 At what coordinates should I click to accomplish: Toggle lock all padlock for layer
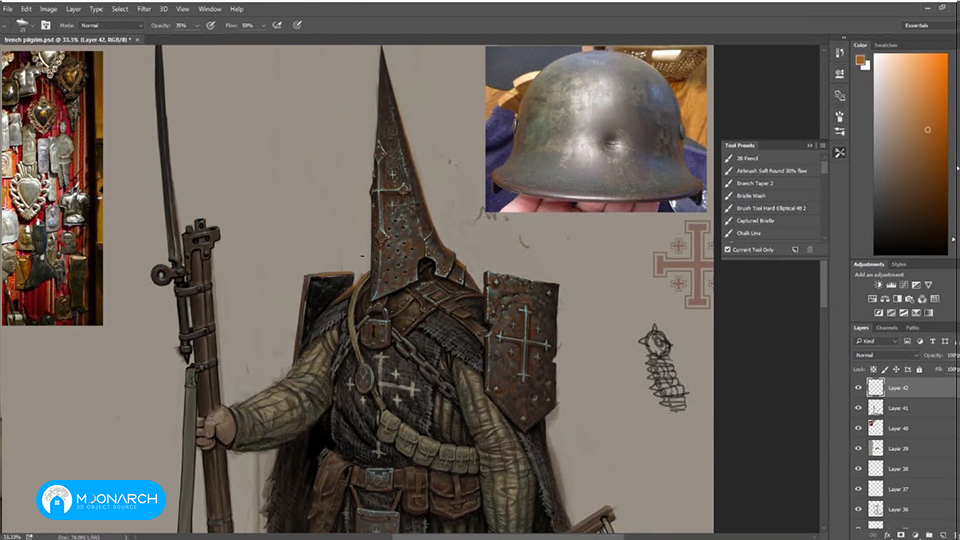click(x=919, y=369)
